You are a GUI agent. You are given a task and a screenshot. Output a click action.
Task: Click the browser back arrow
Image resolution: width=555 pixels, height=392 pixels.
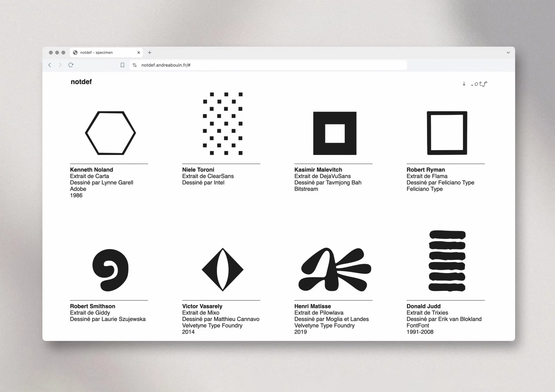tap(50, 65)
